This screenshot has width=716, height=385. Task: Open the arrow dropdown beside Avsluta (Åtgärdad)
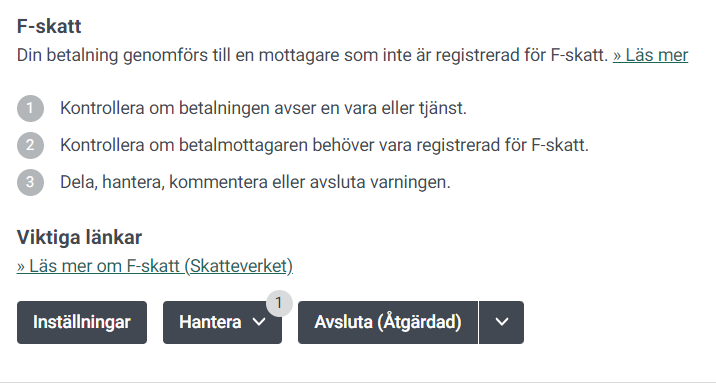501,322
